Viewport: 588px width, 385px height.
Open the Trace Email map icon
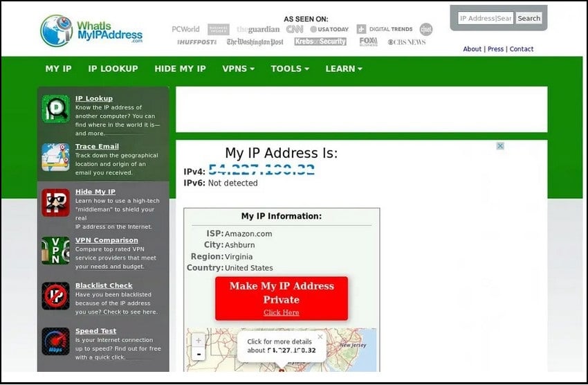(x=55, y=157)
